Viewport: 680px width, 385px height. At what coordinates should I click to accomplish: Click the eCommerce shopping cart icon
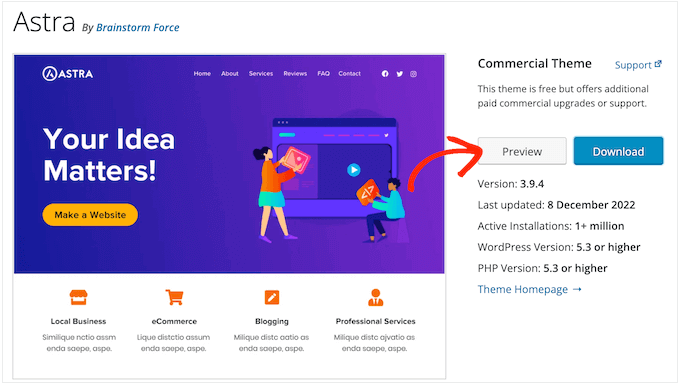tap(174, 297)
